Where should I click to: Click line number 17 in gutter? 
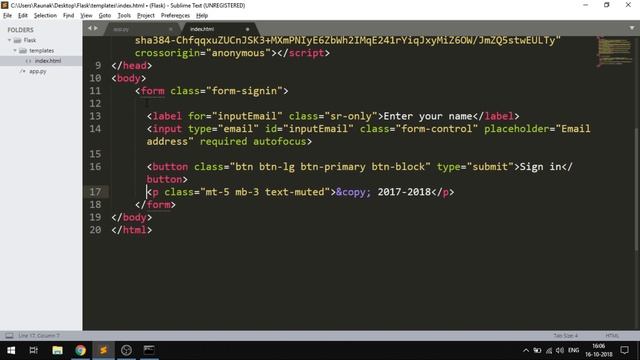[x=95, y=192]
